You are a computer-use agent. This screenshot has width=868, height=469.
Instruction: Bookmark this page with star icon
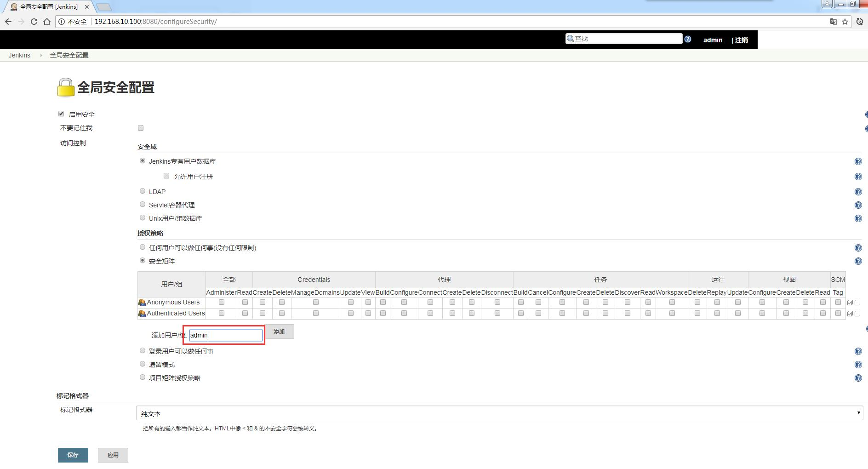[x=845, y=22]
